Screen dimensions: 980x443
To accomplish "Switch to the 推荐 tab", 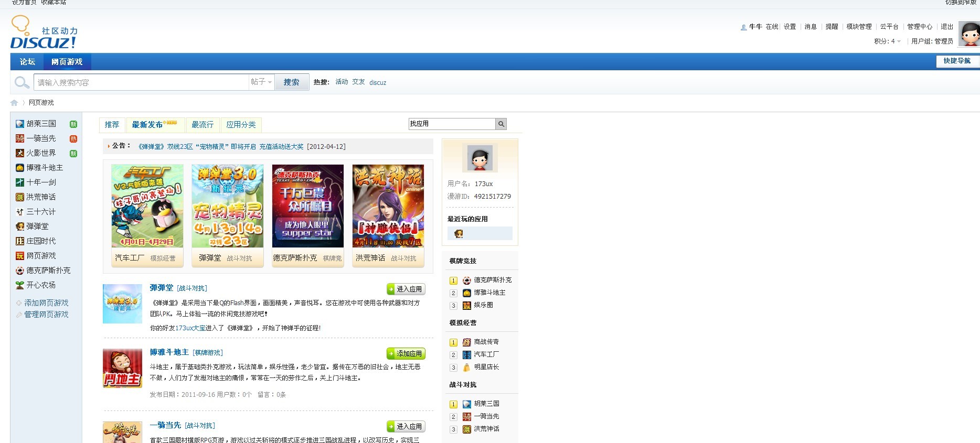I will coord(112,125).
